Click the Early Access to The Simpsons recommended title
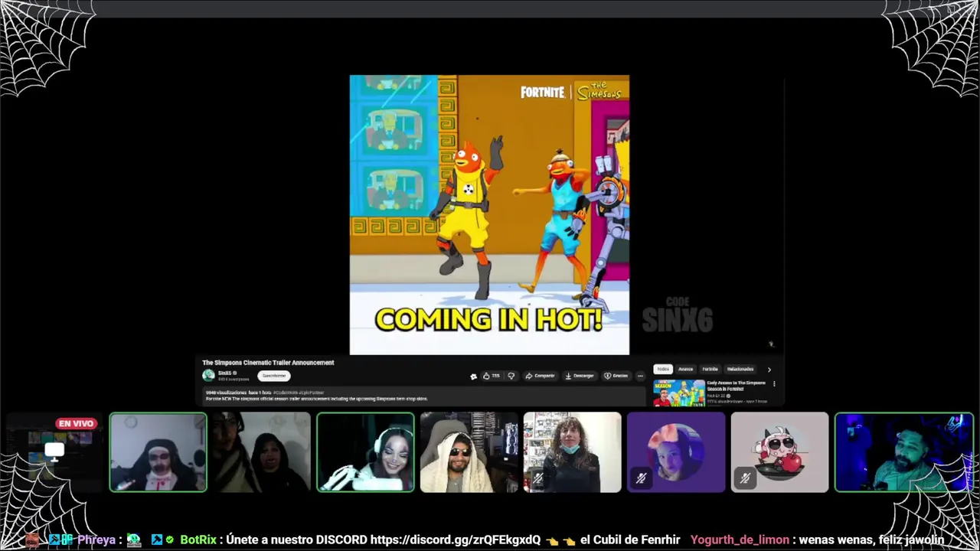This screenshot has width=980, height=551. click(x=736, y=386)
